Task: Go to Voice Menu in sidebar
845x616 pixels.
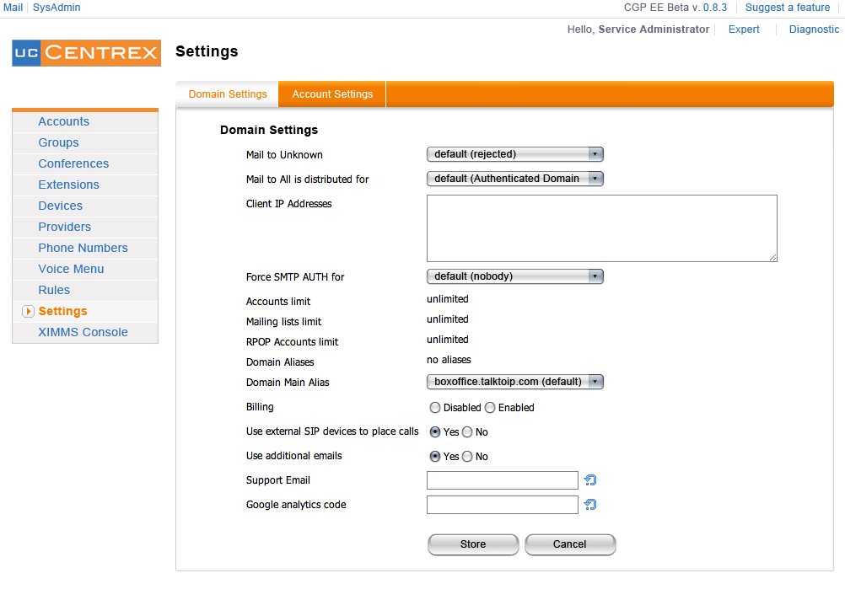Action: click(71, 269)
